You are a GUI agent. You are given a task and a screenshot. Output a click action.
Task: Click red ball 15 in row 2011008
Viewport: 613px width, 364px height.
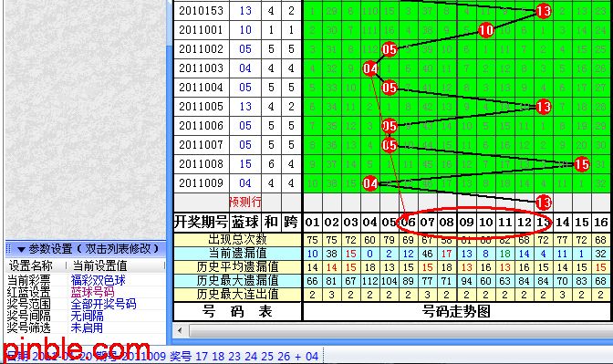581,164
